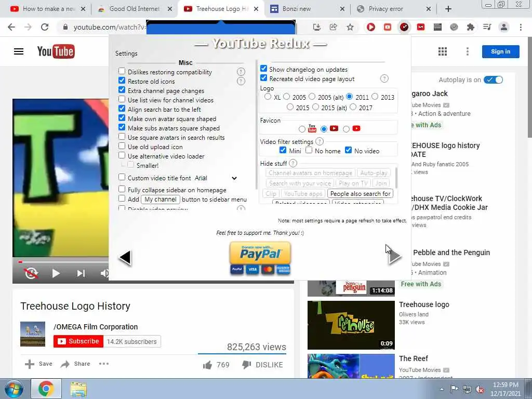Image resolution: width=532 pixels, height=399 pixels.
Task: Donate via the PayPal button
Action: (260, 258)
